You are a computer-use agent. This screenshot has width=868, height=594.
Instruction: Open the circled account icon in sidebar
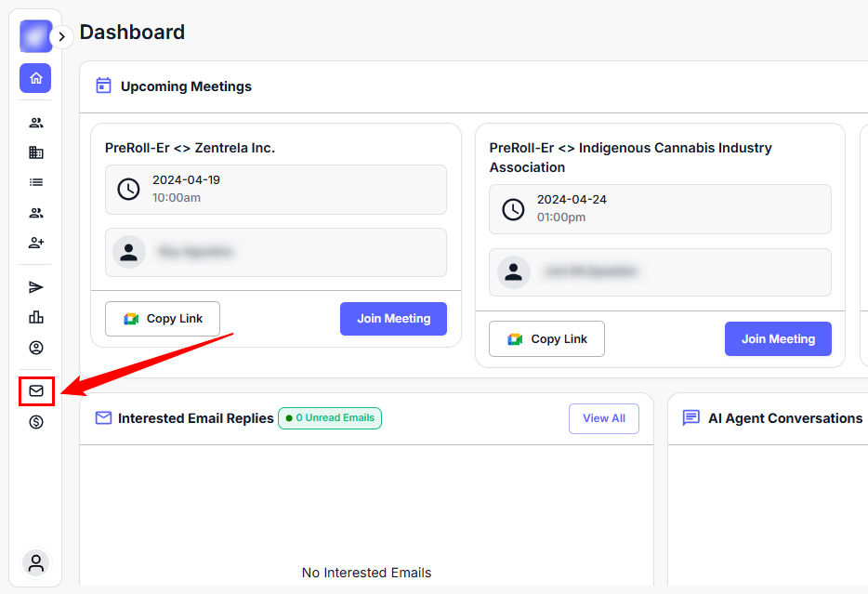(36, 348)
